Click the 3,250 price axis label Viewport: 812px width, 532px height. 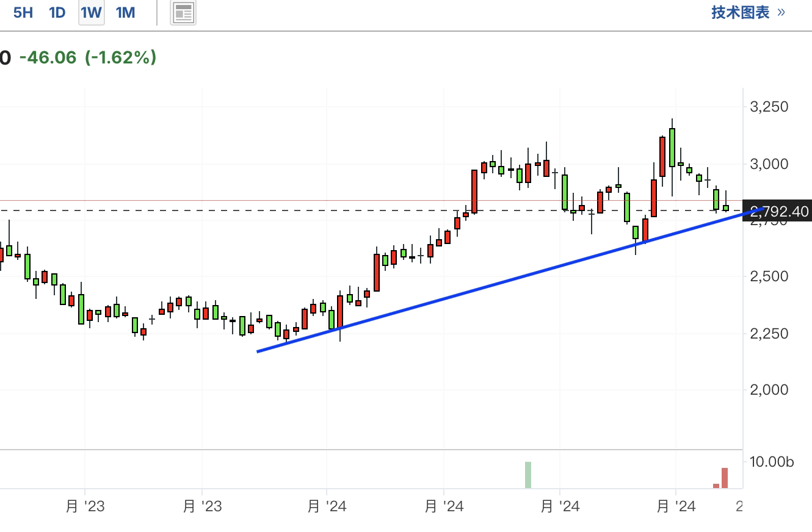pos(769,107)
